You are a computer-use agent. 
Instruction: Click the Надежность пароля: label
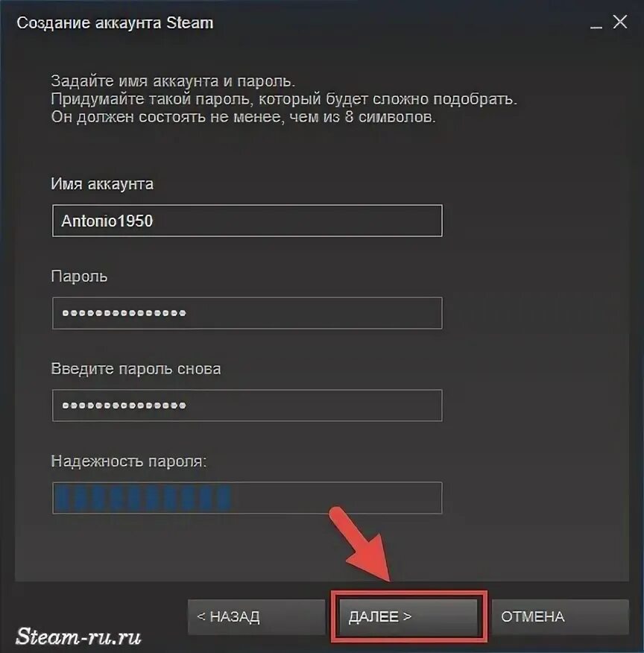(x=129, y=461)
